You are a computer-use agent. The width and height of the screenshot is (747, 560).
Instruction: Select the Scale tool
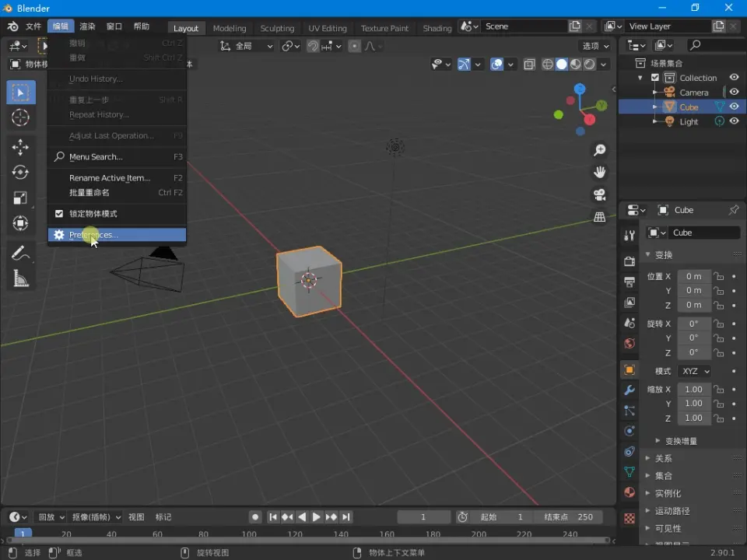[x=21, y=198]
